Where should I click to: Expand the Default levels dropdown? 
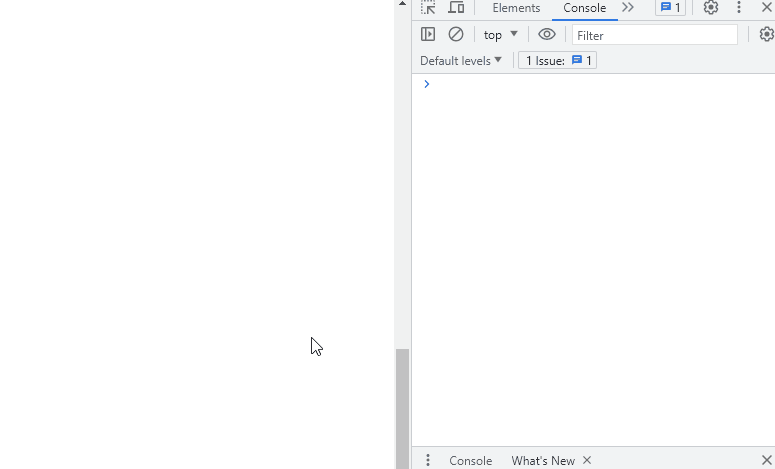coord(461,60)
